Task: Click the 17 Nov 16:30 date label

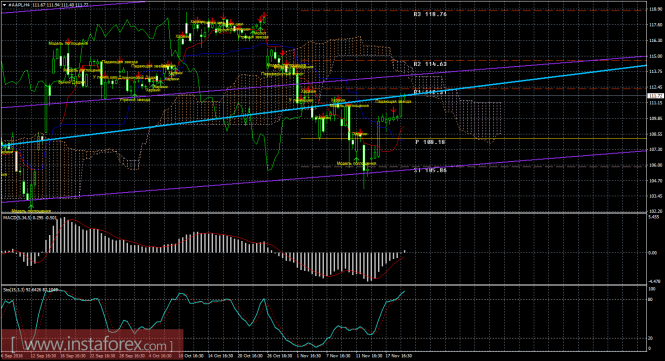Action: [398, 356]
